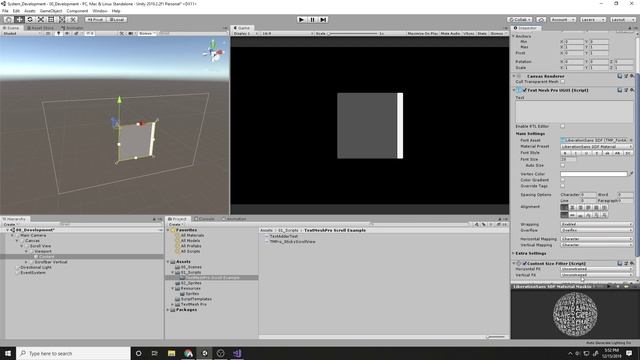Switch to the Scene tab
This screenshot has height=360, width=640.
coord(11,28)
